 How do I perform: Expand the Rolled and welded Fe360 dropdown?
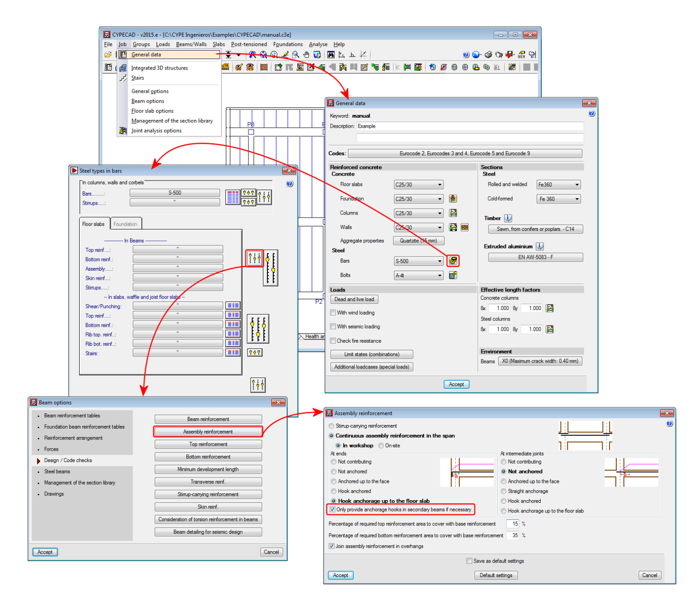pyautogui.click(x=576, y=184)
